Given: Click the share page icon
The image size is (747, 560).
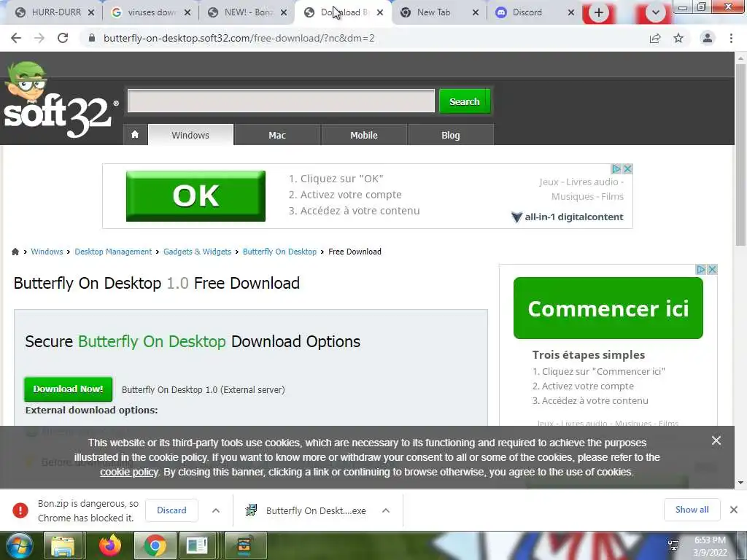Looking at the screenshot, I should 655,38.
